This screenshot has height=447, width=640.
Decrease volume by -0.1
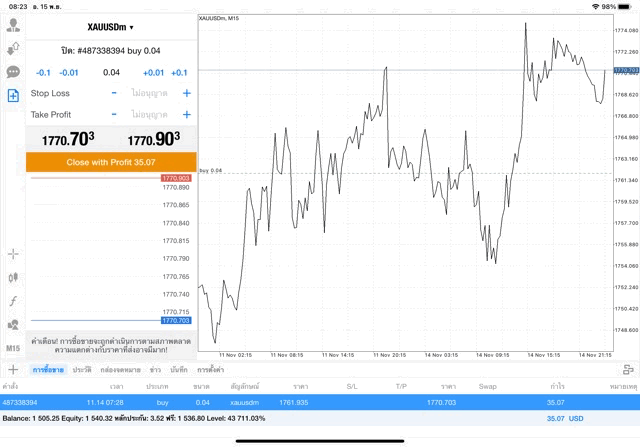pos(43,73)
